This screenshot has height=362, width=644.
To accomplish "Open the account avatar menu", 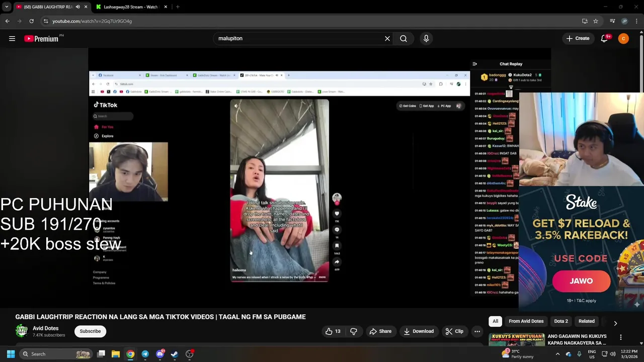I will point(623,39).
